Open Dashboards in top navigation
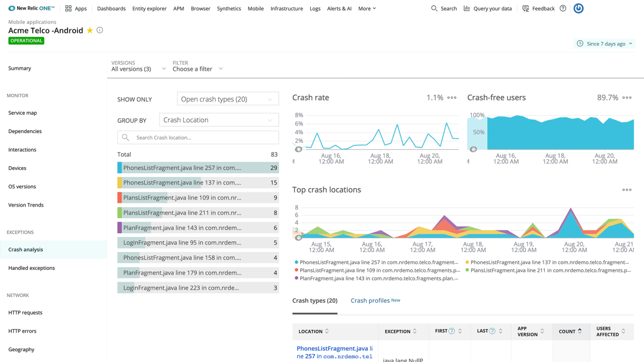The width and height of the screenshot is (644, 362). point(111,9)
